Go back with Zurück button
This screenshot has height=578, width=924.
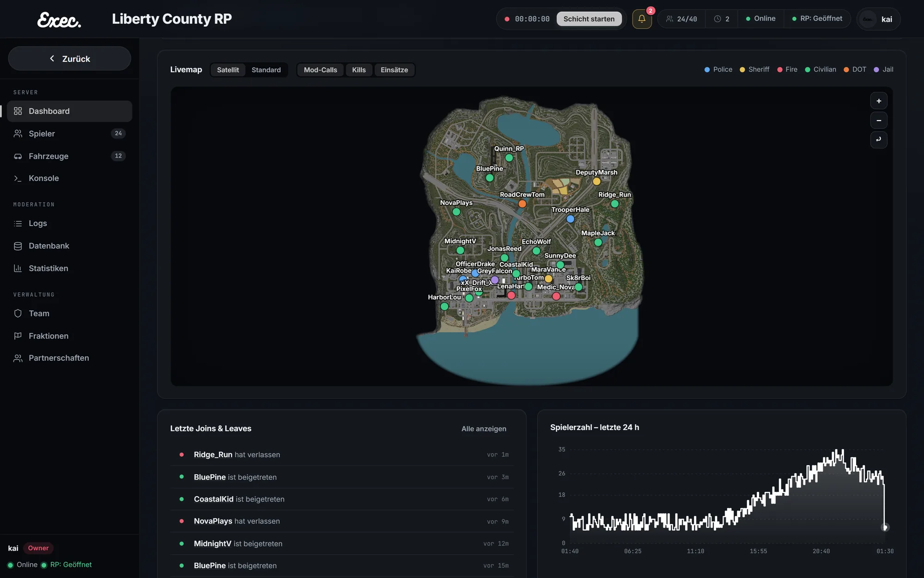coord(69,59)
